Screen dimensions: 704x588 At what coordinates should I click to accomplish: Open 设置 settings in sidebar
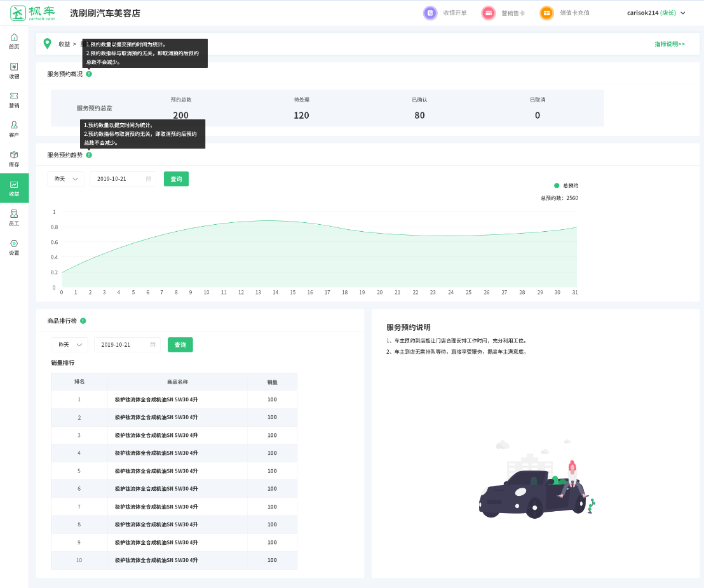[14, 247]
